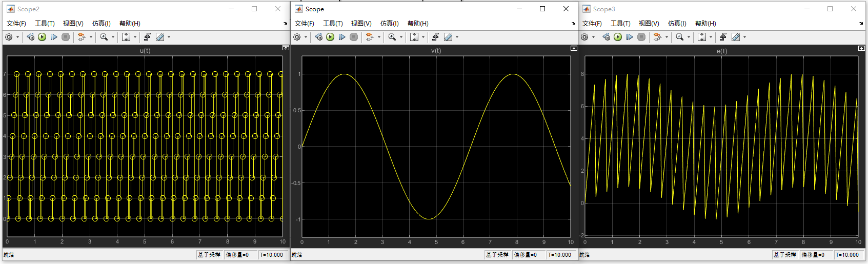Enable cursor measurements ruler in Scope3
The image size is (868, 264).
[x=736, y=37]
